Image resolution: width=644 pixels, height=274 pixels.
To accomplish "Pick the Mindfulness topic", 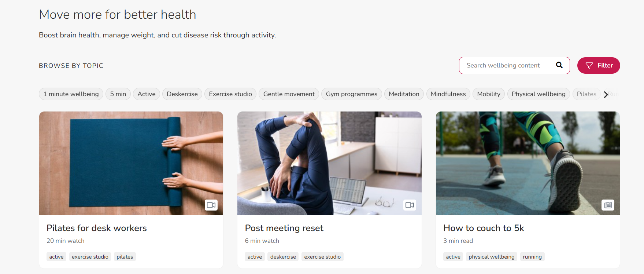I will (x=448, y=94).
